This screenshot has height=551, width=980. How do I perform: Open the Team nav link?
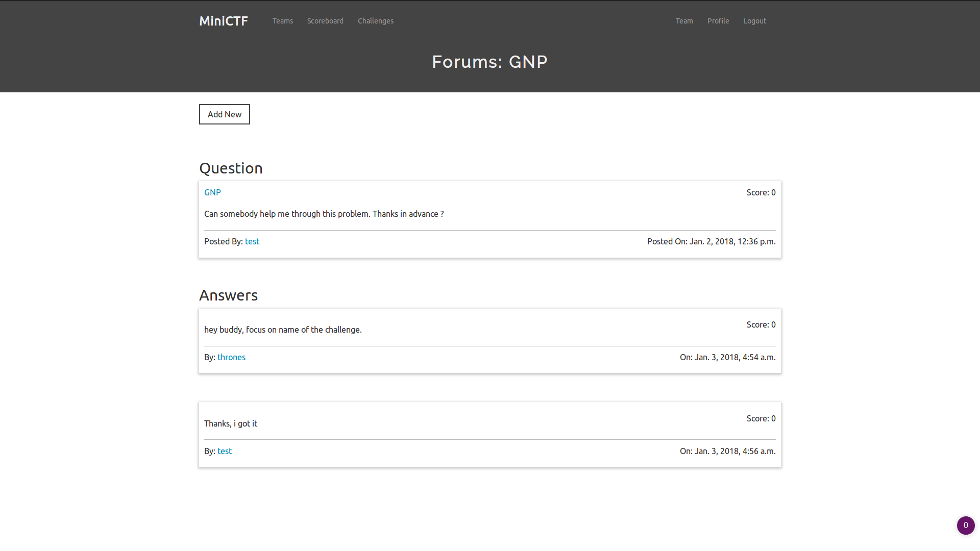[684, 21]
